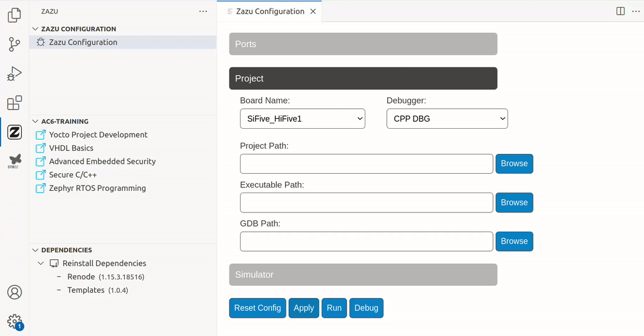
Task: Open VHDL Basics training
Action: click(71, 148)
